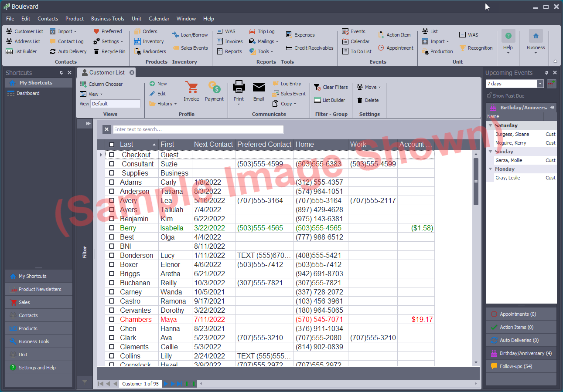Select the Payment tool

pos(214,91)
